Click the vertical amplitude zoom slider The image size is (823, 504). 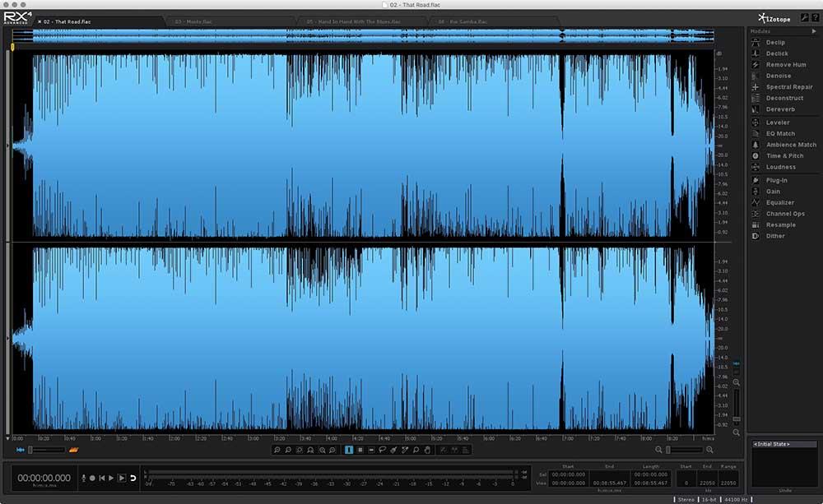tap(737, 404)
